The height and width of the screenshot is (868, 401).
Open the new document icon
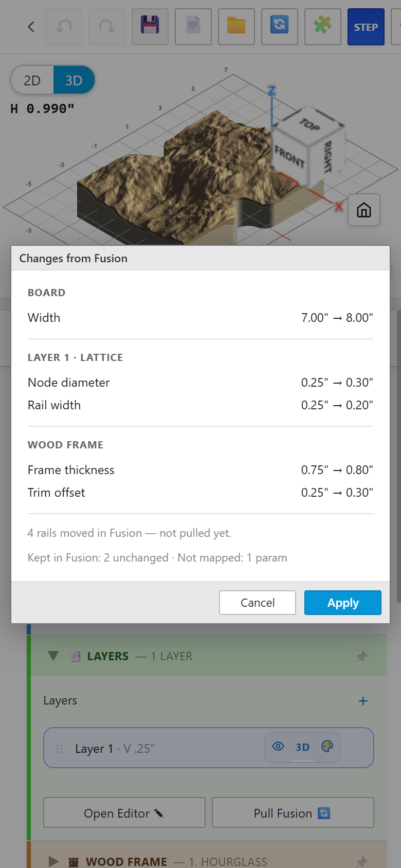coord(193,27)
